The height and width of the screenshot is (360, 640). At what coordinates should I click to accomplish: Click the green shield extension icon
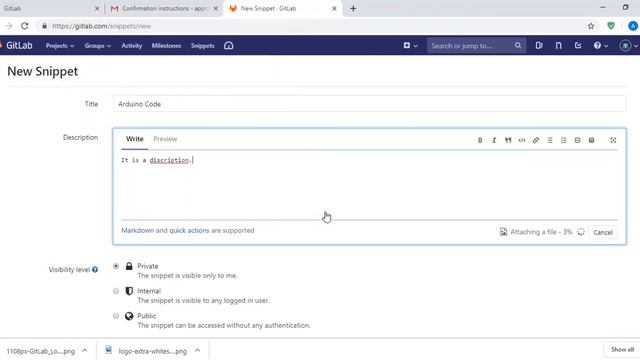611,26
